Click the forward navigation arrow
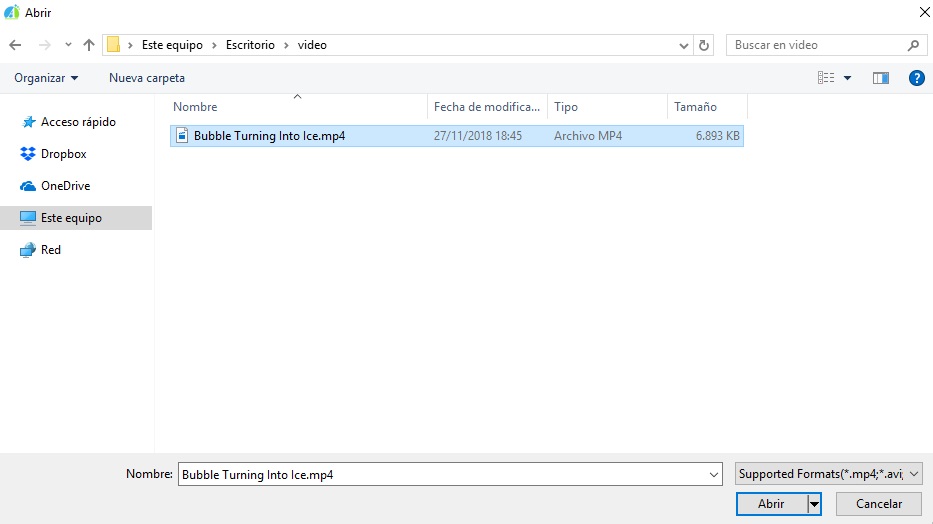Screen dimensions: 933x524 45,45
